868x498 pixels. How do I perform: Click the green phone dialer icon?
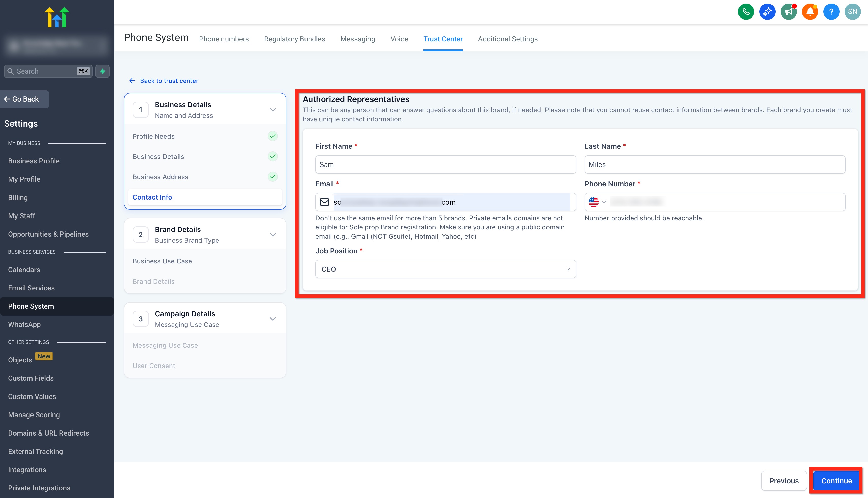[x=746, y=12]
